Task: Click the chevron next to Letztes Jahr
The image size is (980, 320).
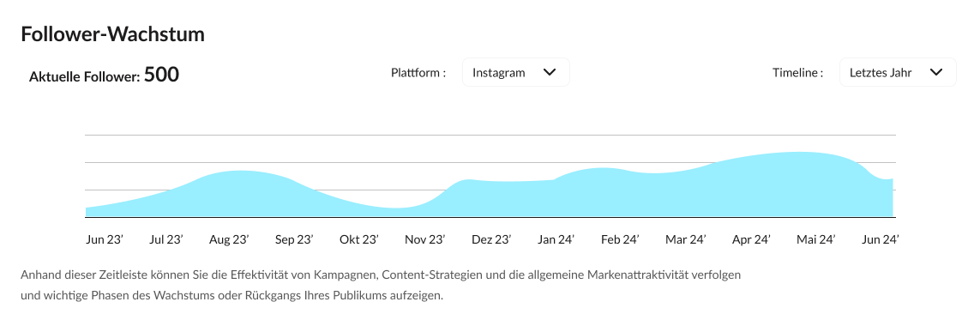Action: 935,72
